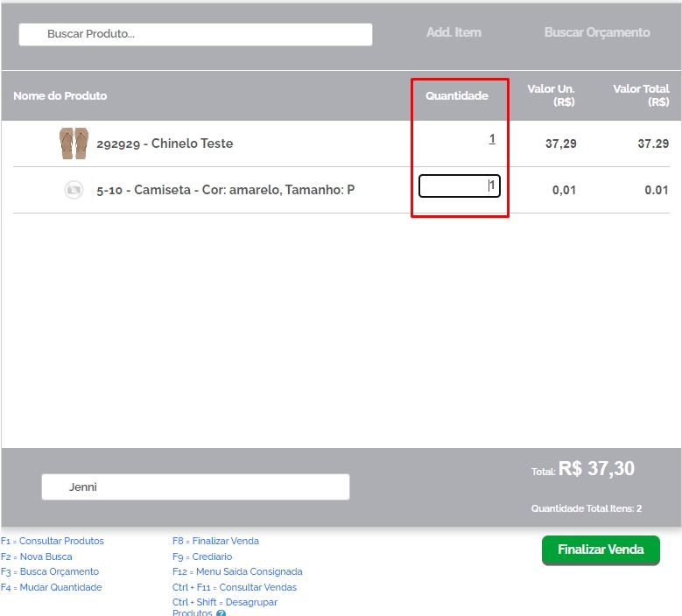Click the quantity link for Chinelo Teste
682x616 pixels.
click(x=492, y=139)
